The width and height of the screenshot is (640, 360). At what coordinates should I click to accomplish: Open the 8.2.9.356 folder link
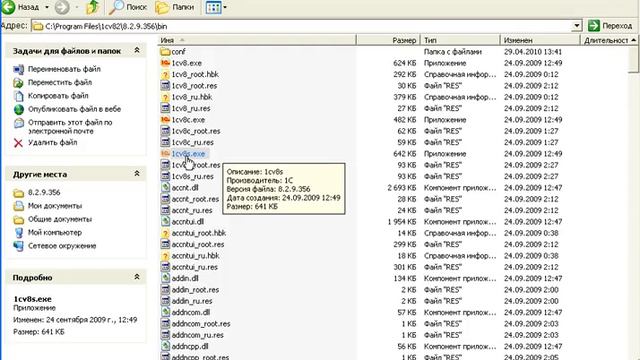(x=44, y=192)
